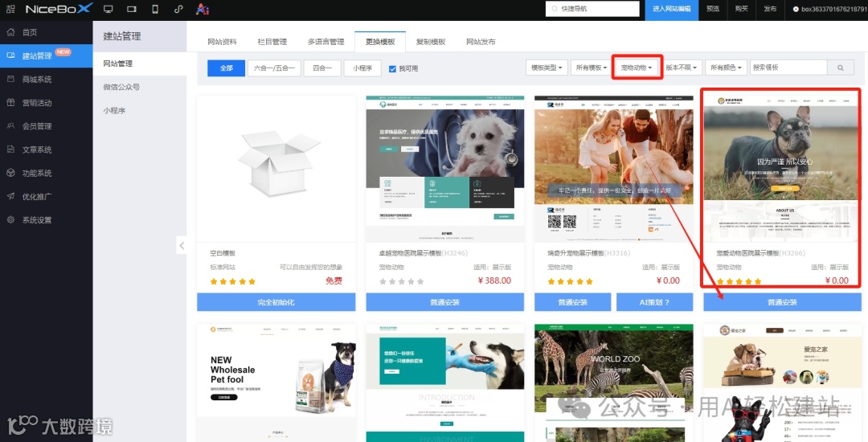Expand the 所有颜色 dropdown
This screenshot has width=868, height=442.
click(x=726, y=68)
